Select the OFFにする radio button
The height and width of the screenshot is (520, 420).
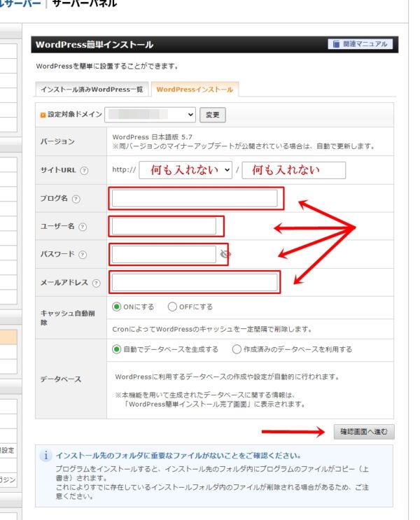point(172,307)
